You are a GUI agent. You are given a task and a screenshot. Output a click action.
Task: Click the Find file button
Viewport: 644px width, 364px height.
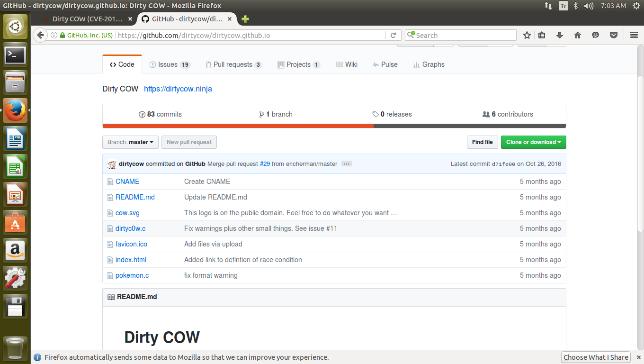tap(482, 142)
